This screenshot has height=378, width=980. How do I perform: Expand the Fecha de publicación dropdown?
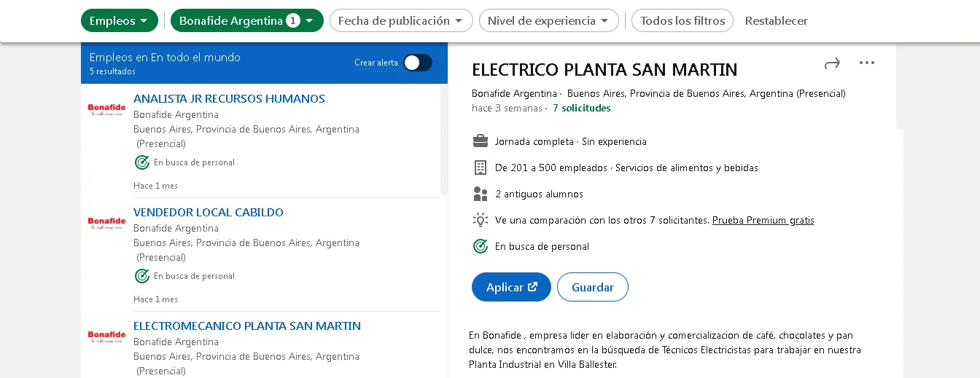(x=401, y=20)
